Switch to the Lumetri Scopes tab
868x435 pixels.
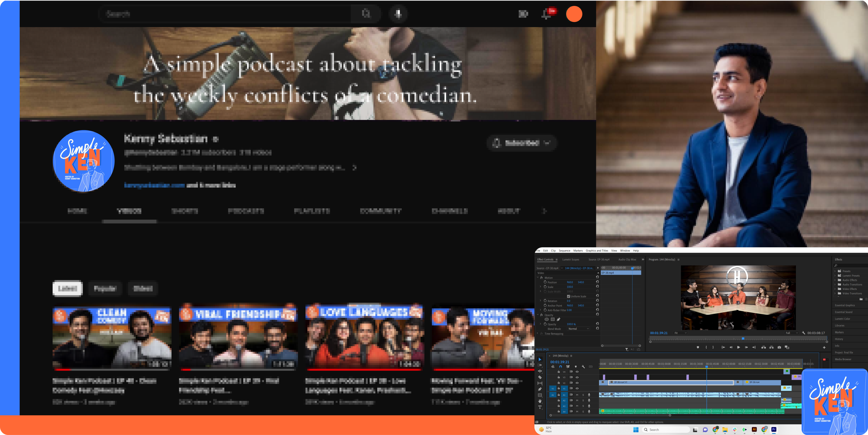click(x=570, y=260)
